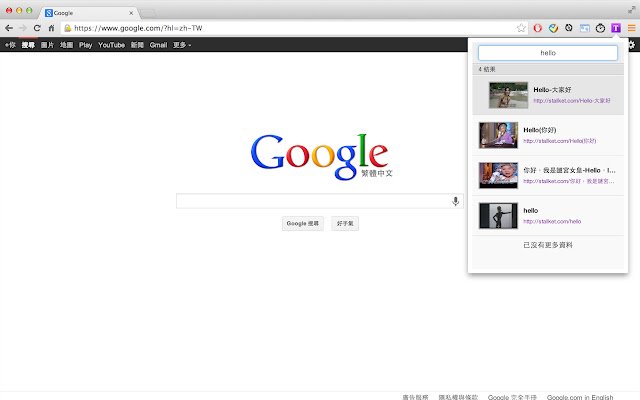
Task: Open the colorful checkmark extension icon
Action: 553,28
